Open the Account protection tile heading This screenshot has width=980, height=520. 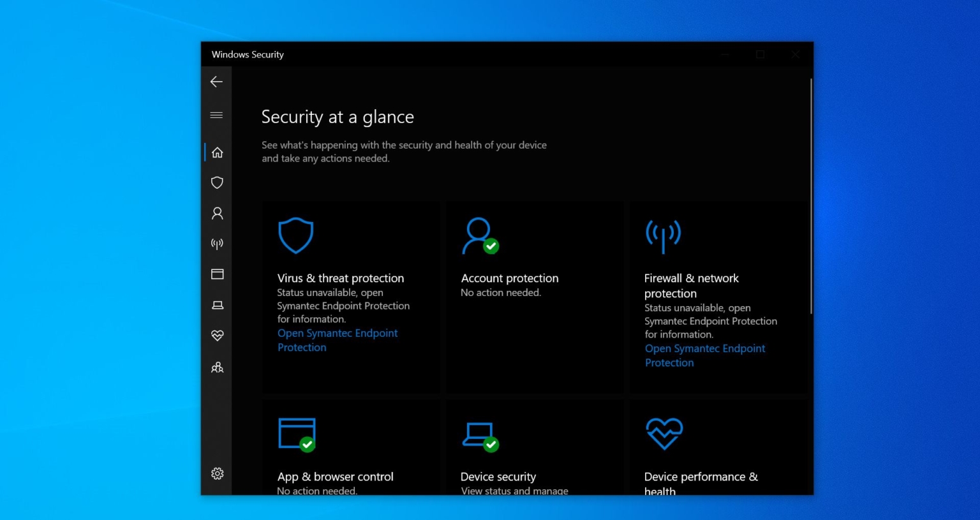(509, 278)
